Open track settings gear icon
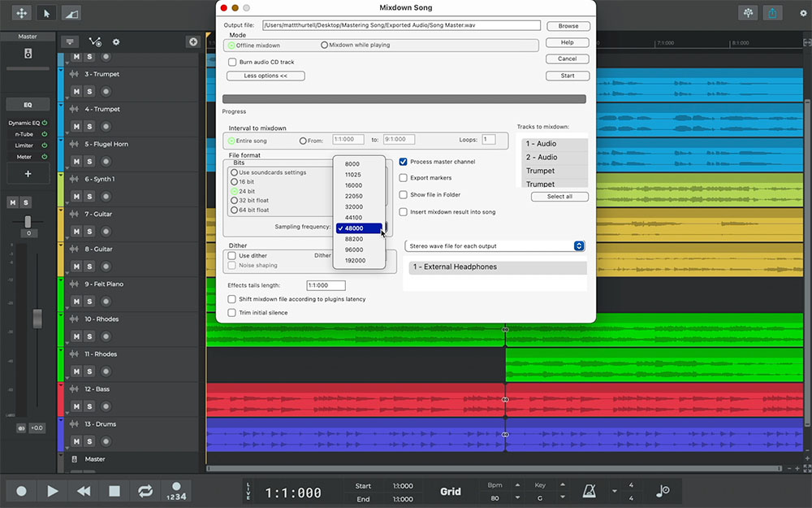The width and height of the screenshot is (812, 508). (116, 41)
